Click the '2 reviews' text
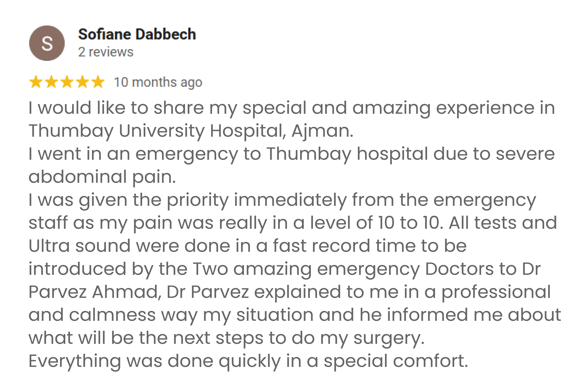Viewport: 586px width, 392px height. [x=106, y=52]
